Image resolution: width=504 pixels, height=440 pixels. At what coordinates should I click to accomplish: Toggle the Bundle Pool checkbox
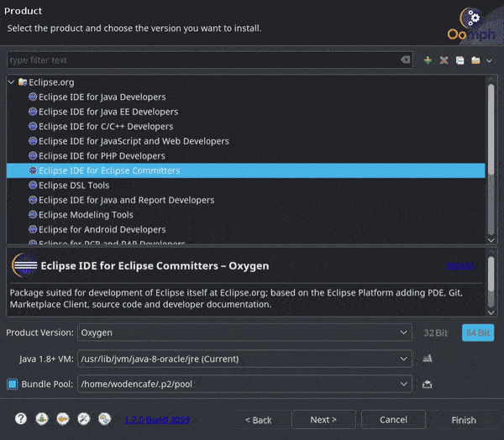13,384
